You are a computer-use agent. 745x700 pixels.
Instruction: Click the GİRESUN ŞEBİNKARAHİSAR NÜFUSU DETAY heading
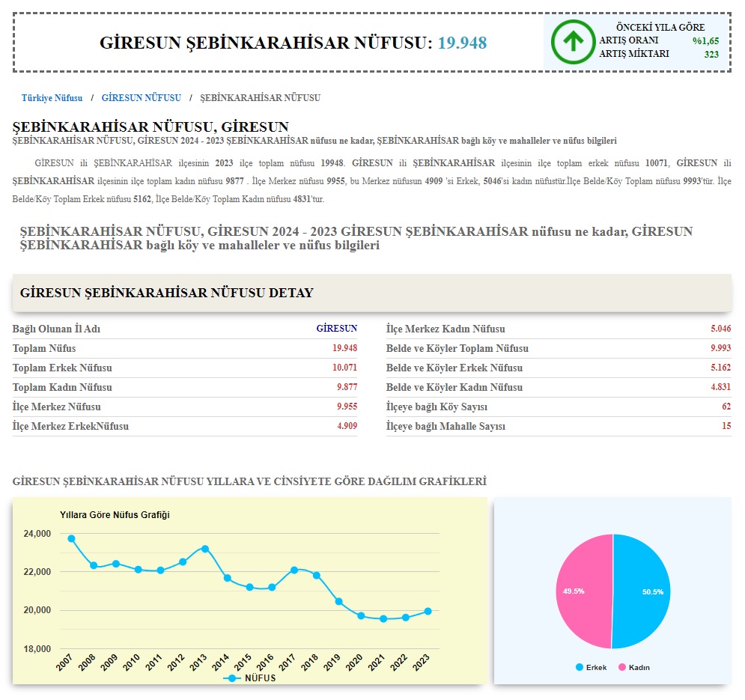click(167, 293)
